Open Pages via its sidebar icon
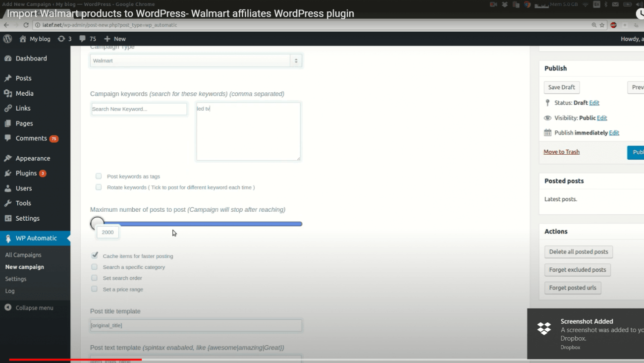Screen dimensions: 644x363 (x=8, y=123)
